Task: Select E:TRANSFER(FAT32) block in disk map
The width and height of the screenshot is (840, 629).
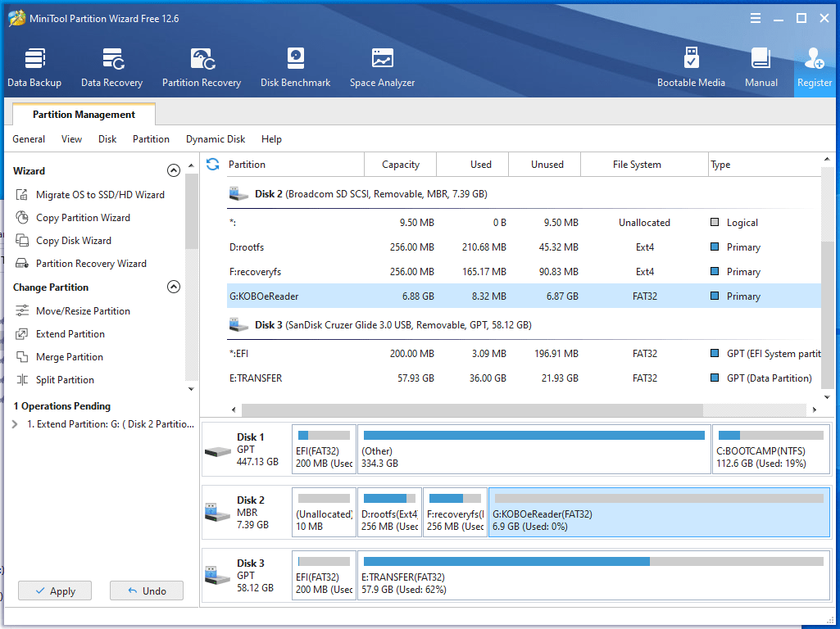Action: coord(593,576)
